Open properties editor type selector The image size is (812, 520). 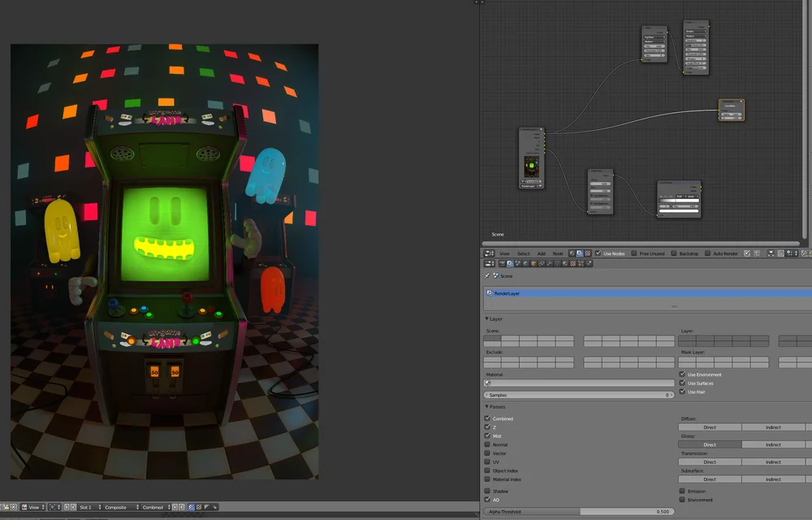pos(489,263)
